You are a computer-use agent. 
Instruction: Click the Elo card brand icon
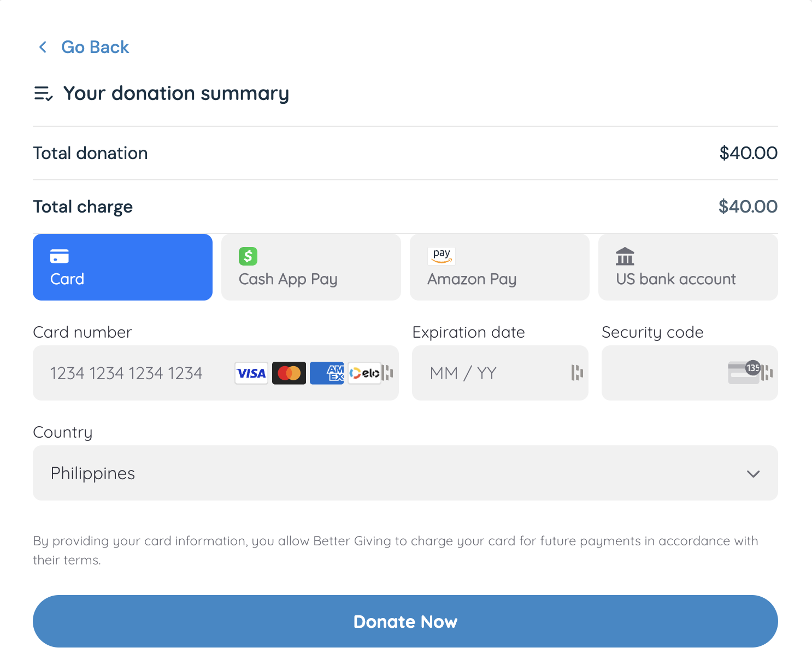coord(364,373)
